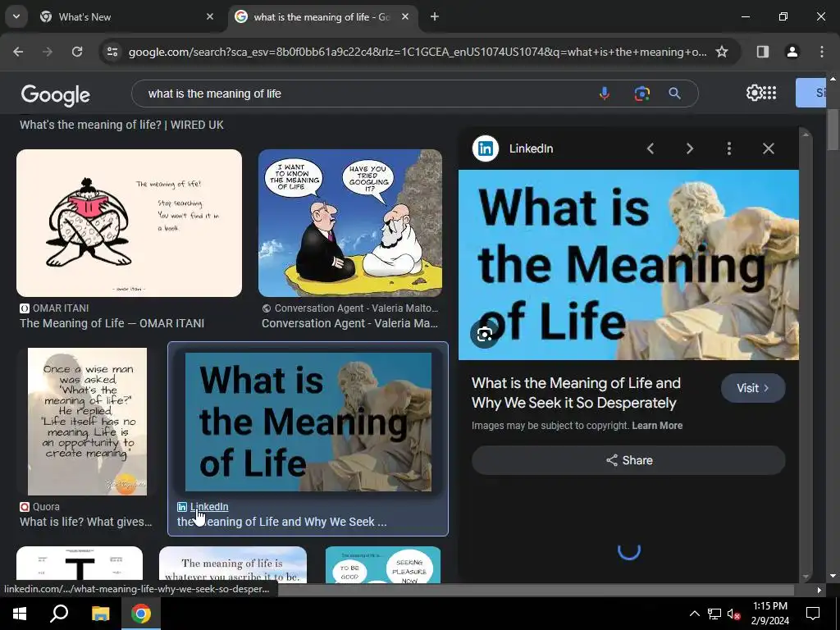Open preview title 'What is the Meaning of Life'
This screenshot has width=840, height=630.
click(x=576, y=393)
